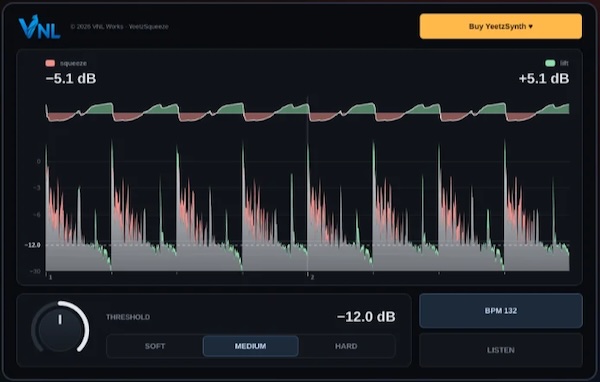Click the bar 1 timeline marker
600x382 pixels.
(51, 277)
